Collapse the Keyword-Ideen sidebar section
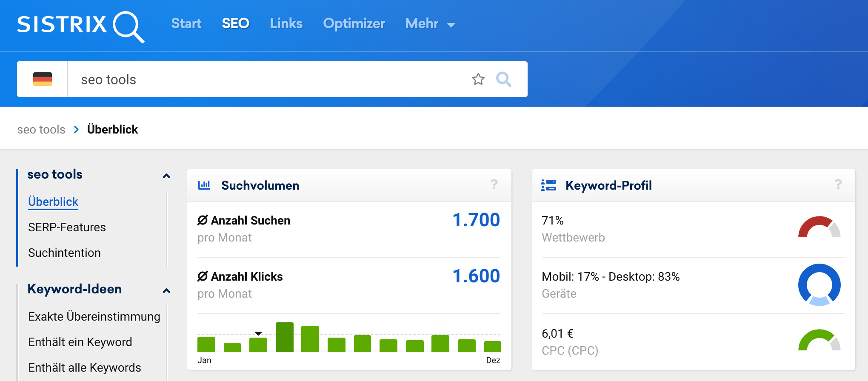 [x=166, y=290]
